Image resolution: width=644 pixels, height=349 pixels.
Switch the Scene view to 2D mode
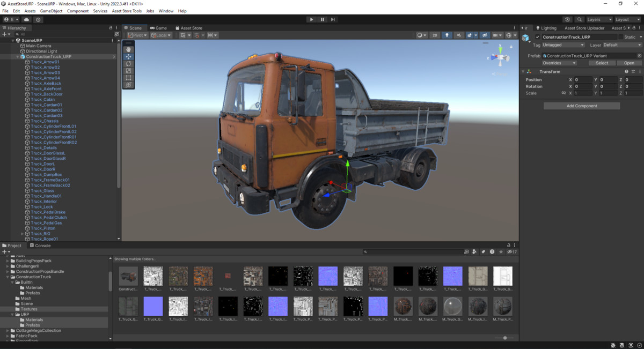[x=435, y=35]
